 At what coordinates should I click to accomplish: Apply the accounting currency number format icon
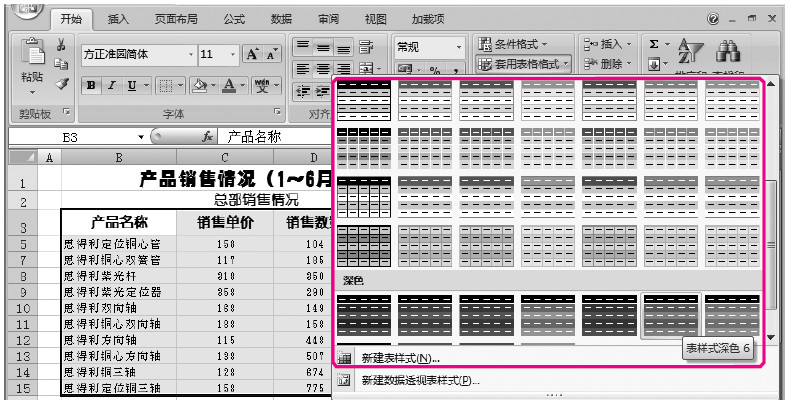406,69
